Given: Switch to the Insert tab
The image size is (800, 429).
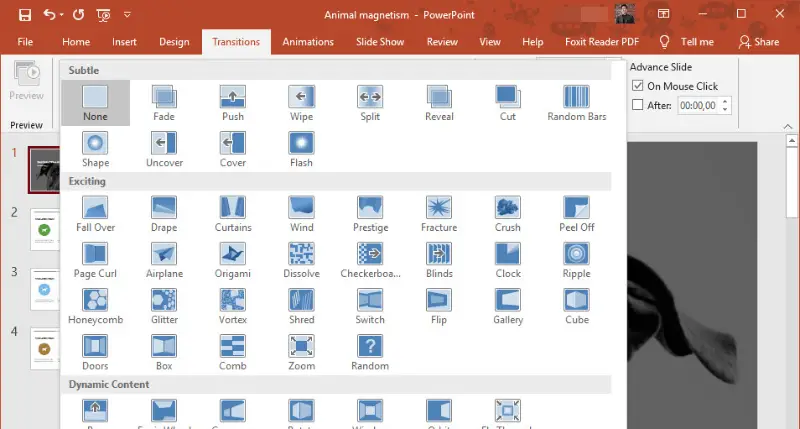Looking at the screenshot, I should click(x=124, y=42).
